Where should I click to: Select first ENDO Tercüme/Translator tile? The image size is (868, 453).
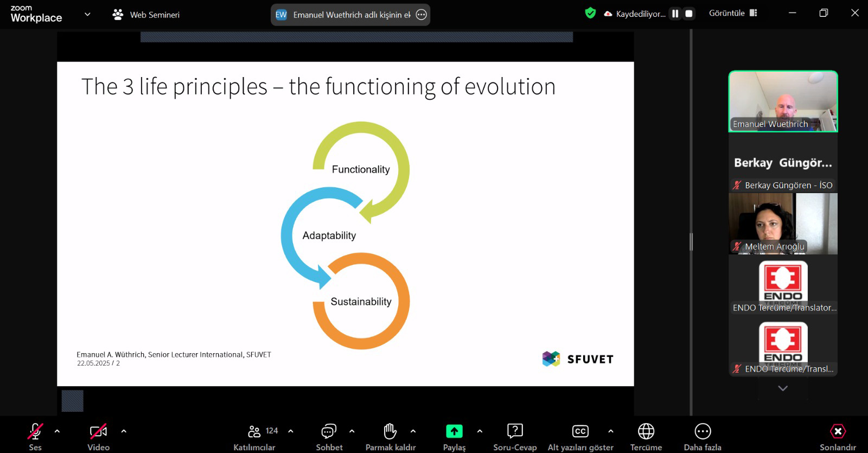783,285
